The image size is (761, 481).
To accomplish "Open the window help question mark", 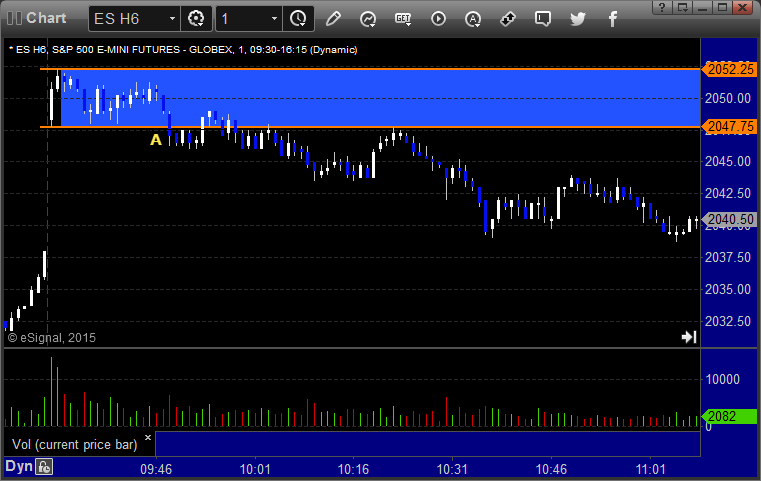I will coord(662,7).
